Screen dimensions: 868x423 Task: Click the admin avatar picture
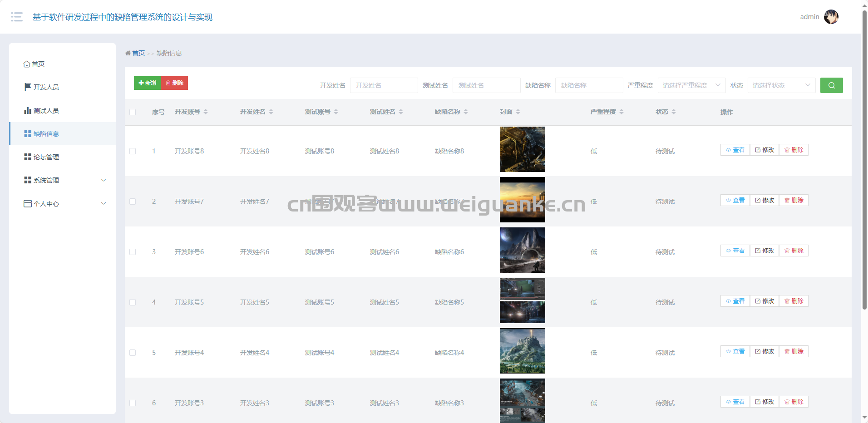pyautogui.click(x=831, y=17)
